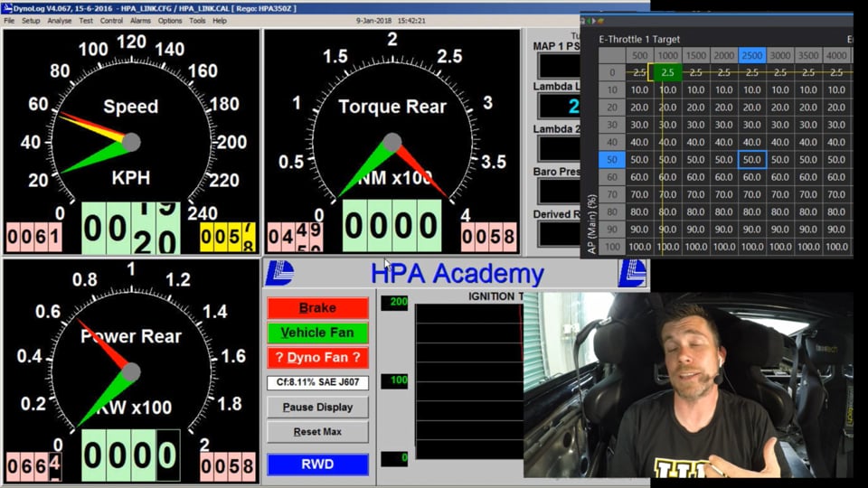The width and height of the screenshot is (868, 488).
Task: Click the pink 0058 readout under Power Rear
Action: point(228,466)
